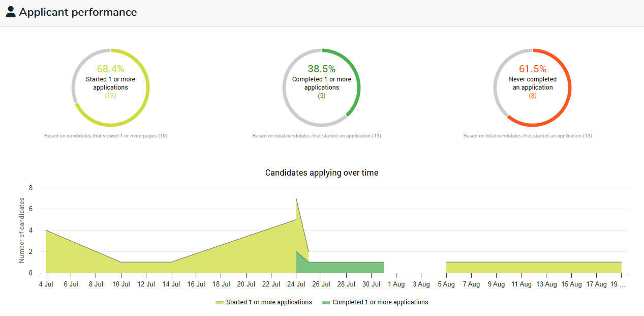Toggle the Started 1 or more applications legend
This screenshot has height=316, width=644.
[x=269, y=302]
